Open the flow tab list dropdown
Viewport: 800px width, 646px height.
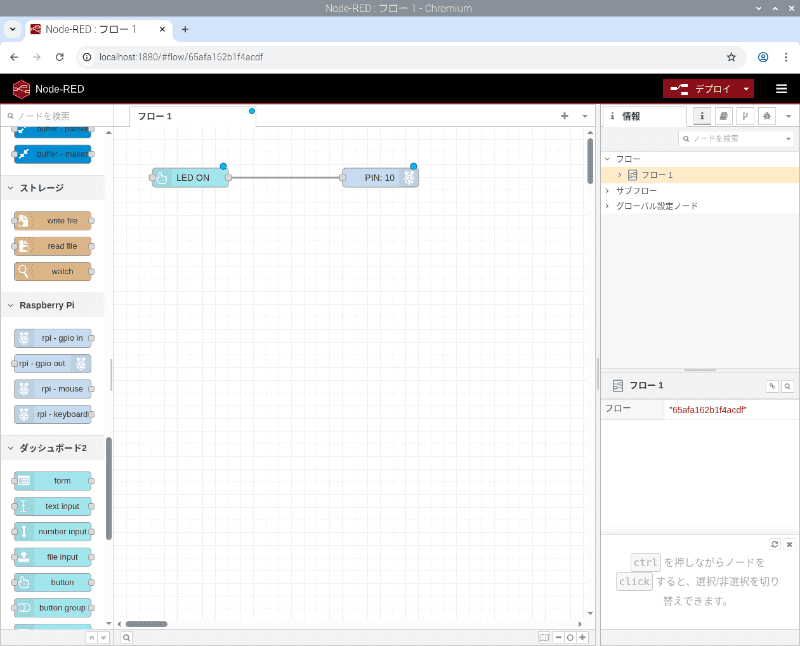click(585, 116)
